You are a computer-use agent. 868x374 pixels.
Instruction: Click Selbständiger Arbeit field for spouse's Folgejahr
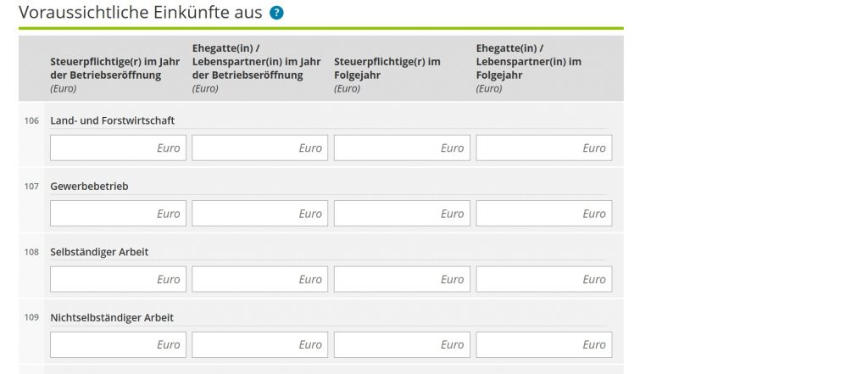pyautogui.click(x=543, y=279)
